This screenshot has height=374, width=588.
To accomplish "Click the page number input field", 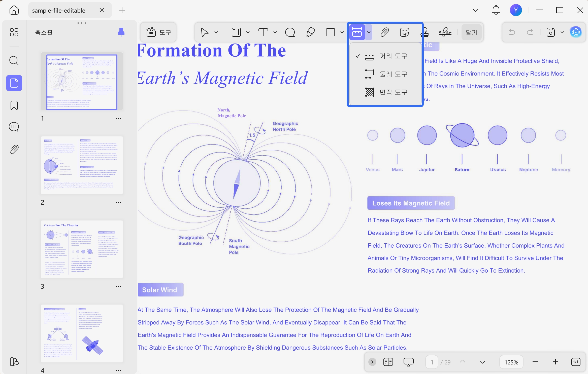I will point(432,362).
